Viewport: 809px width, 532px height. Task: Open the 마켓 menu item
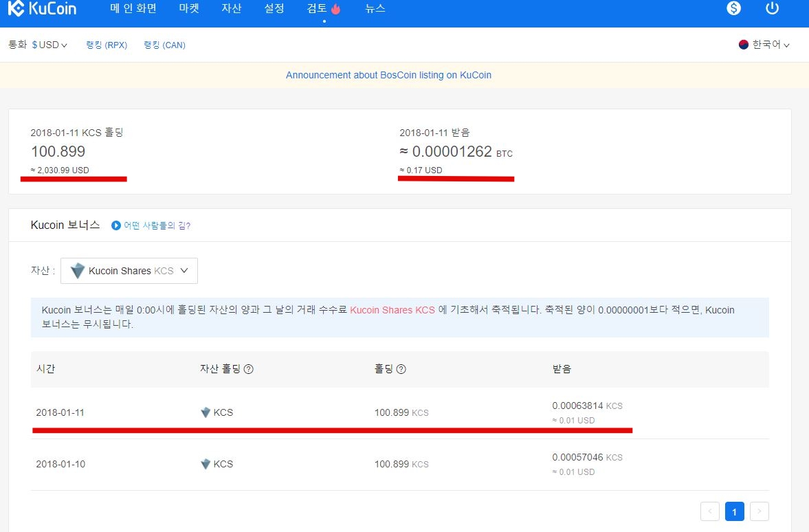click(x=189, y=9)
